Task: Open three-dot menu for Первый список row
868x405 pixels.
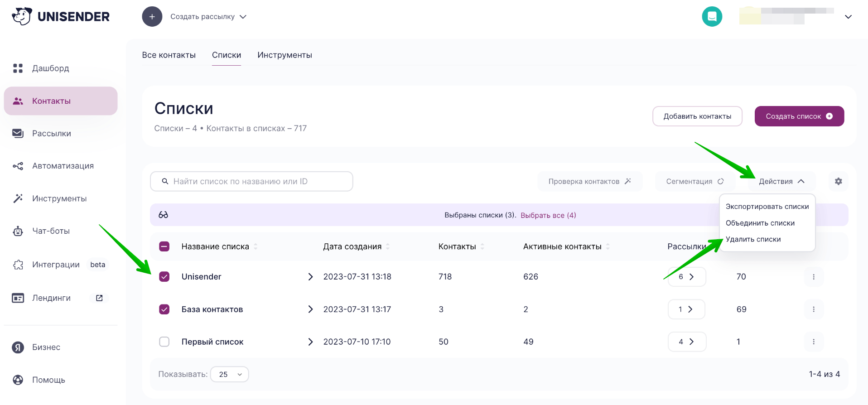Action: pyautogui.click(x=814, y=342)
